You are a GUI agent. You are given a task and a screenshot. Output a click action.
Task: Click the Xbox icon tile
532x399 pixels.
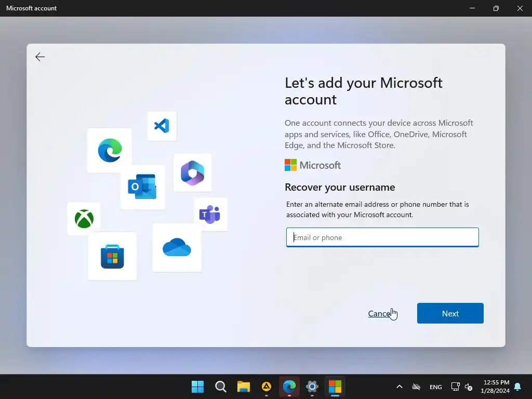pyautogui.click(x=84, y=219)
